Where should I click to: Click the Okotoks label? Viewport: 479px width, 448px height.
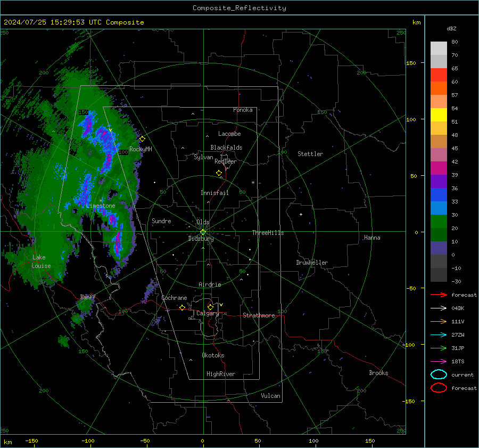[x=213, y=355]
